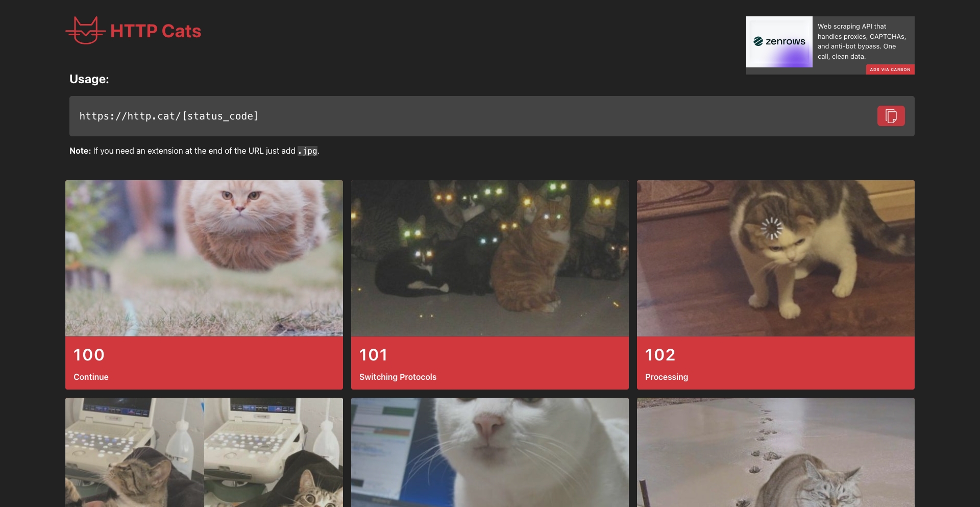
Task: Open the loading-spinner cat image for 102
Action: (x=775, y=258)
